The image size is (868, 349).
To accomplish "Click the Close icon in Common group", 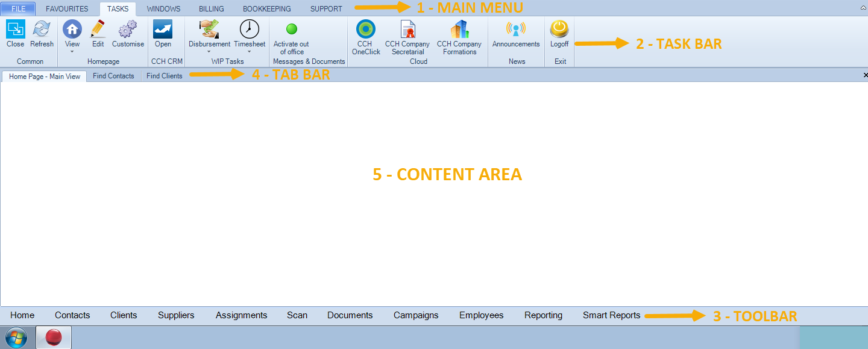I will coord(15,29).
